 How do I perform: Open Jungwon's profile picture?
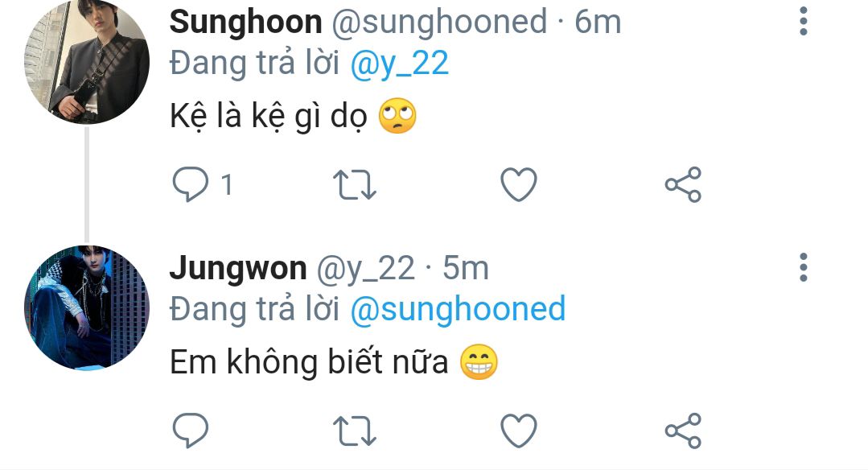87,307
